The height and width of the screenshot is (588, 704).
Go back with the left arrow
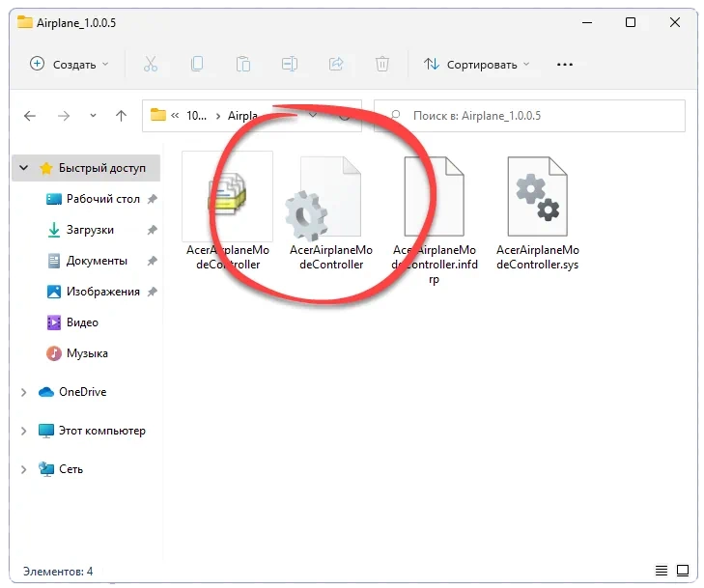pos(30,116)
